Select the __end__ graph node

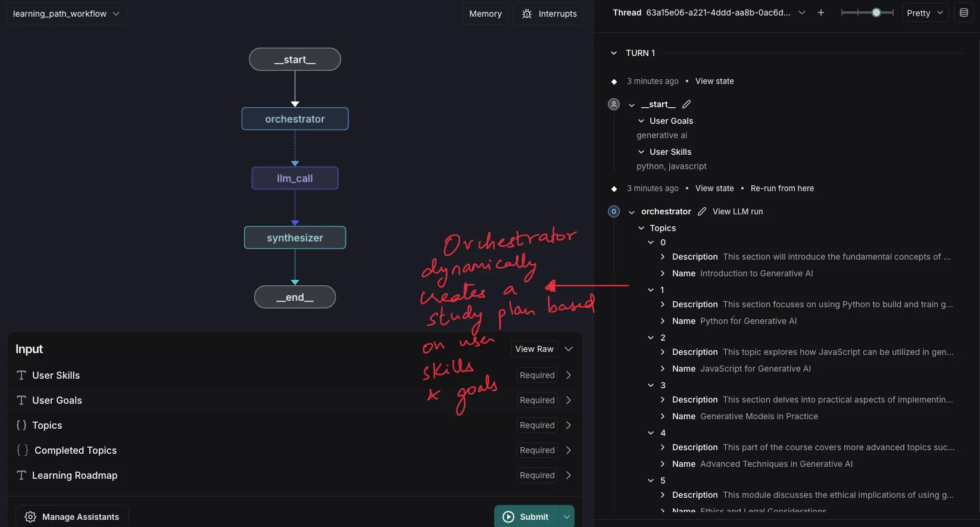(295, 297)
